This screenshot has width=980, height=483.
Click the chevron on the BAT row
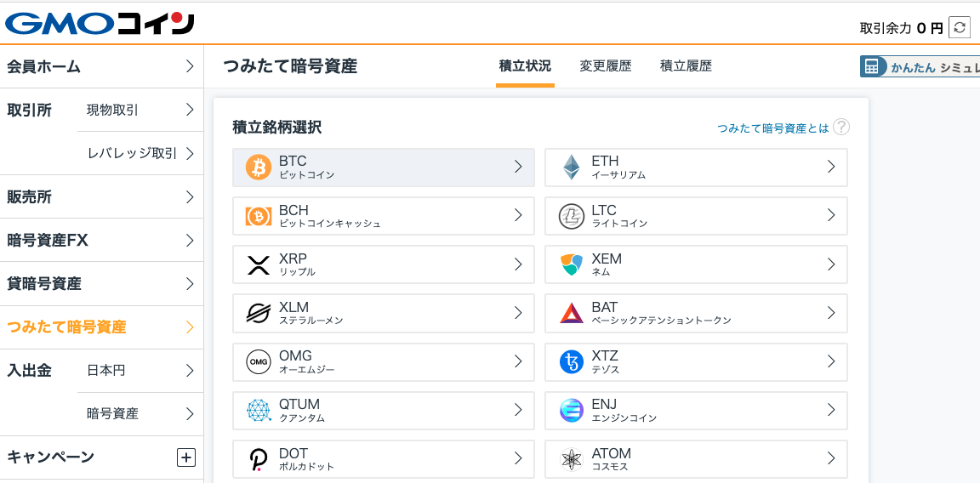830,312
